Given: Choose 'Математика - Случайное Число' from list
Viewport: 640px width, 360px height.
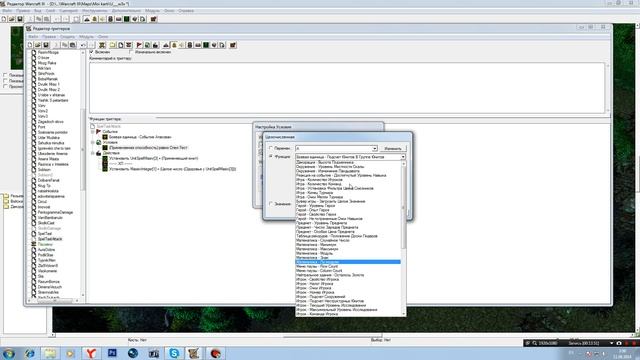Looking at the screenshot, I should (x=348, y=240).
